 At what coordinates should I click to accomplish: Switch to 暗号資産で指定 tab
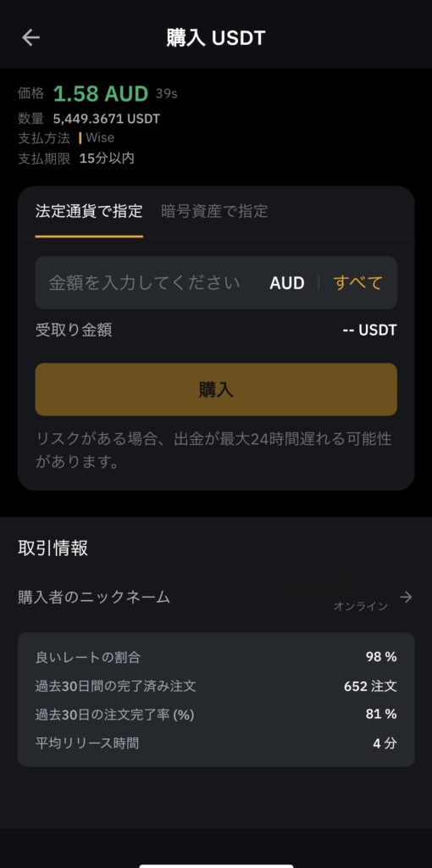point(214,211)
